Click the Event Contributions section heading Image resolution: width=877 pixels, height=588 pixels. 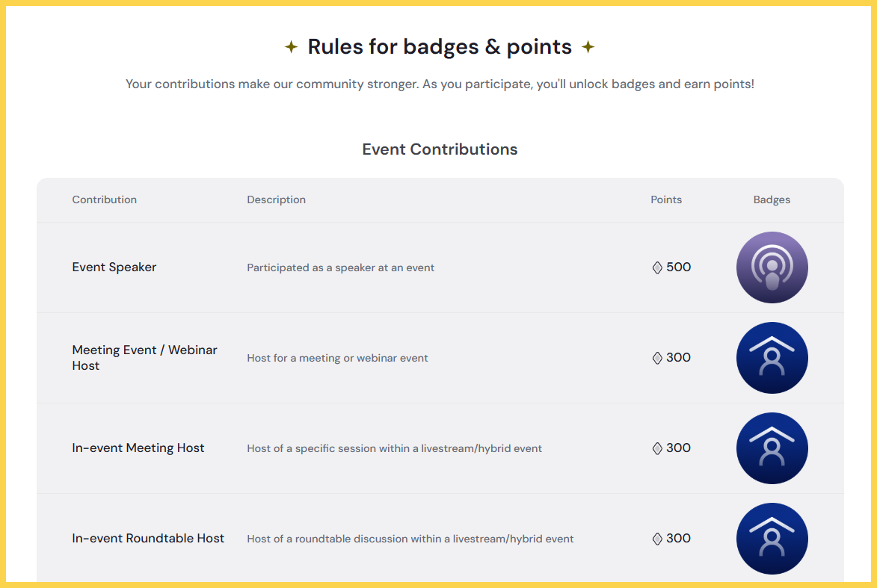pos(440,149)
